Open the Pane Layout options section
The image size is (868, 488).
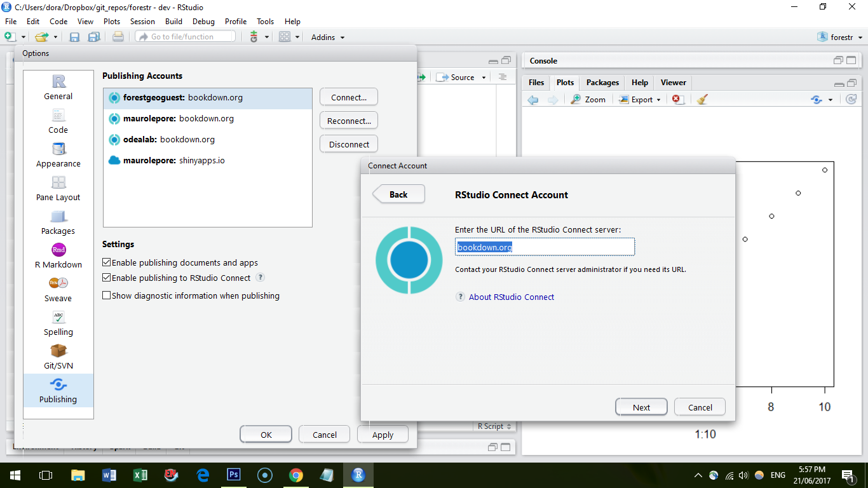[58, 189]
